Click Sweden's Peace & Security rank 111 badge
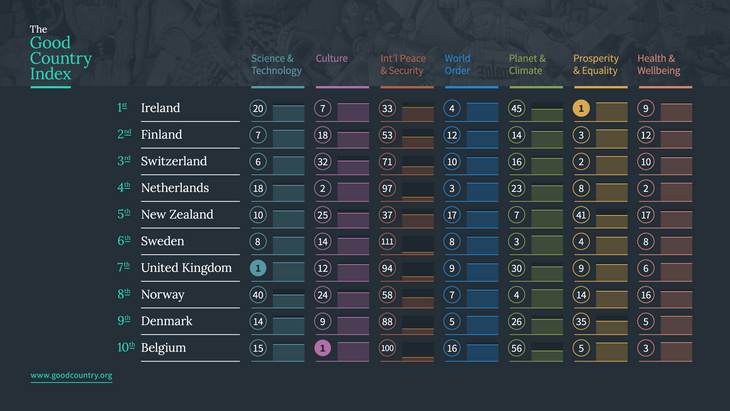Screen dimensions: 730x411 point(387,242)
